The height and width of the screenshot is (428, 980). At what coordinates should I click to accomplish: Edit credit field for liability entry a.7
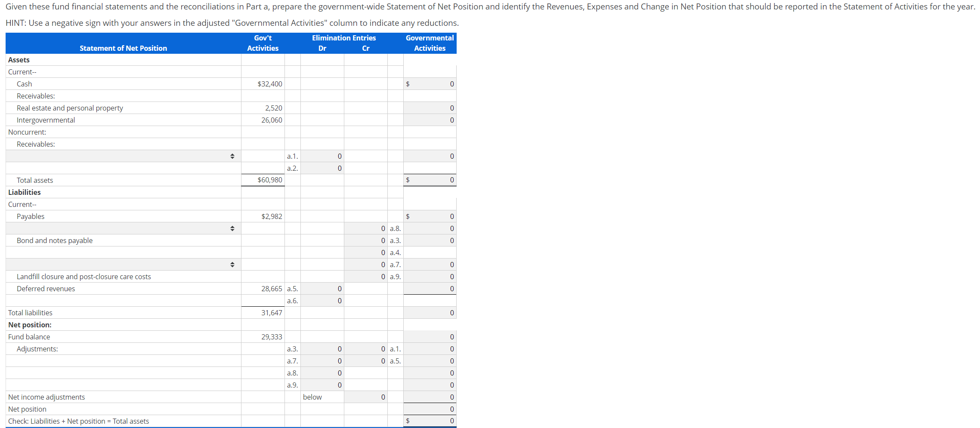coord(365,265)
